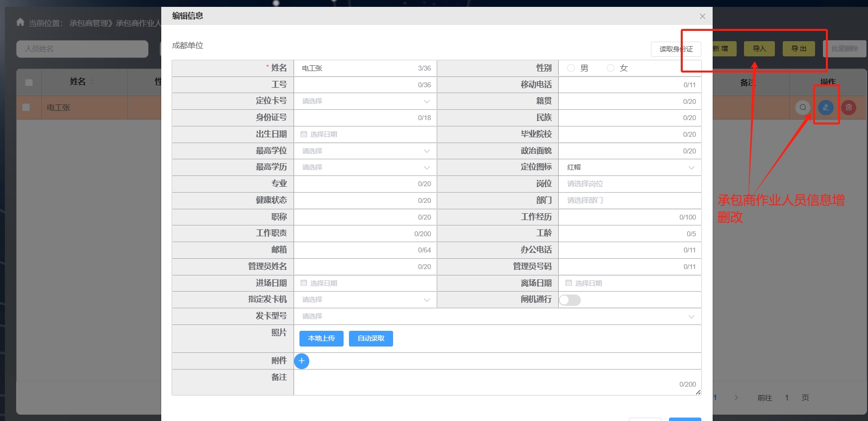The height and width of the screenshot is (421, 868).
Task: Click the red delete trash icon
Action: click(848, 107)
